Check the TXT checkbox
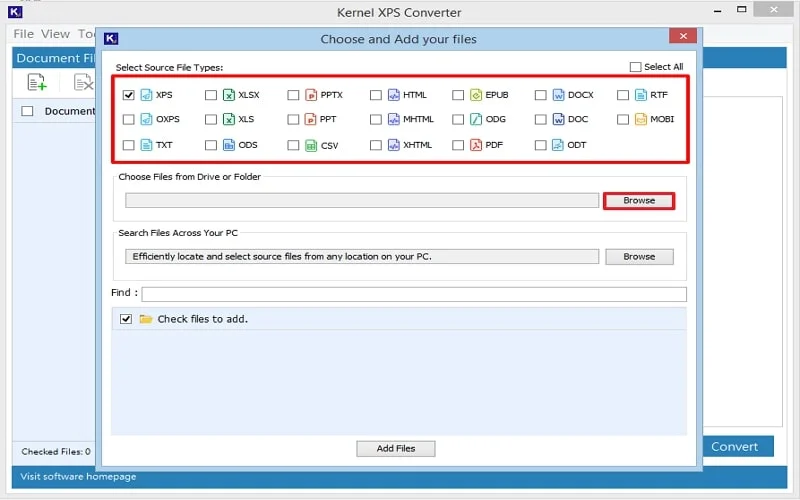Image resolution: width=800 pixels, height=500 pixels. pyautogui.click(x=129, y=145)
